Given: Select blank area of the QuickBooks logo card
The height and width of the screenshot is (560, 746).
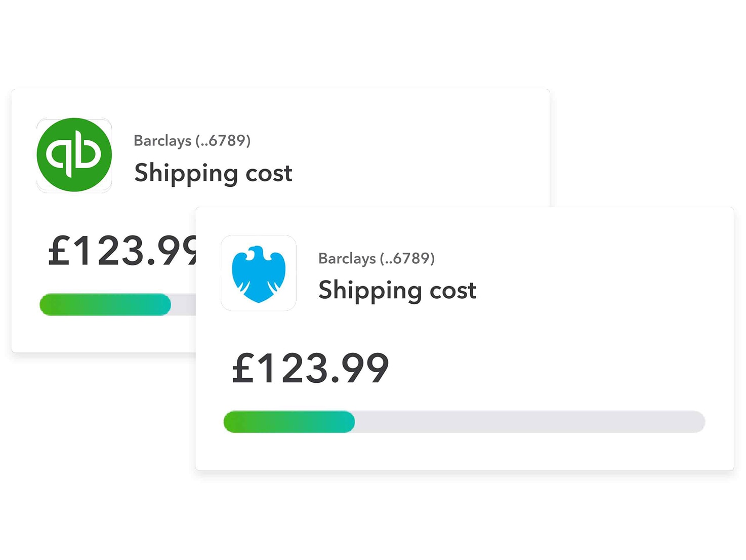Looking at the screenshot, I should [405, 147].
